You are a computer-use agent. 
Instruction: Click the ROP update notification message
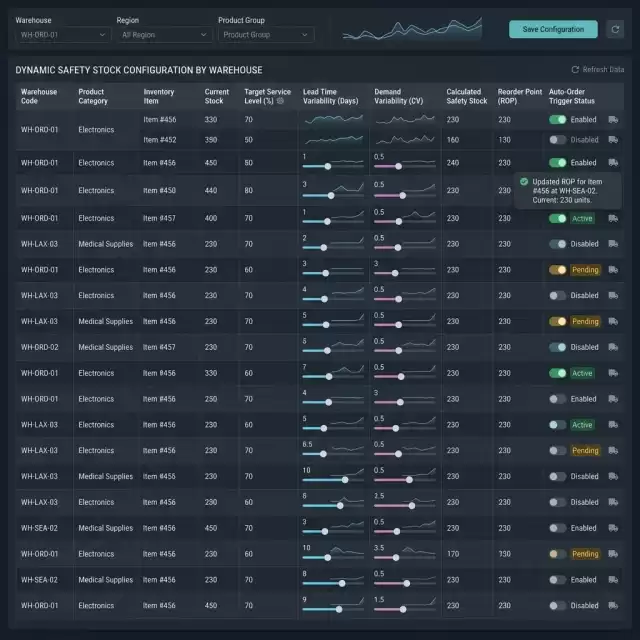568,191
